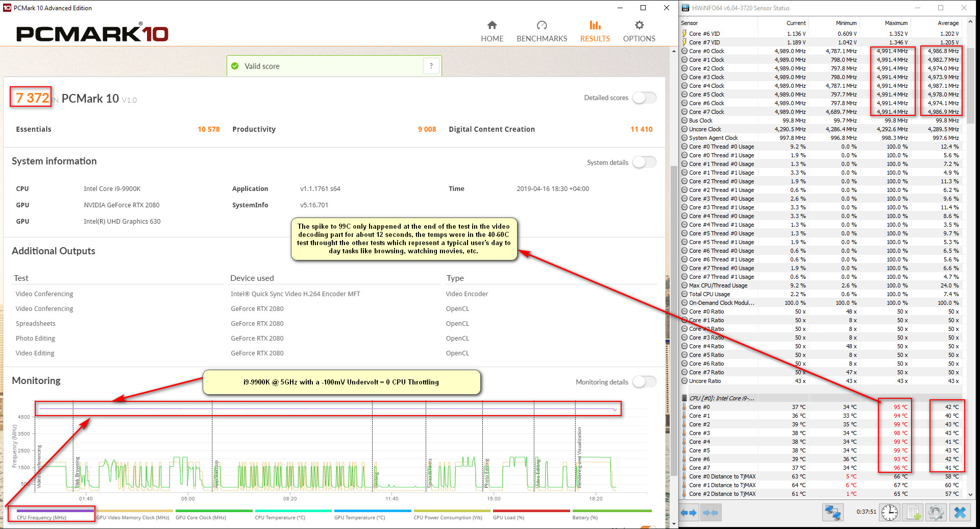Image resolution: width=980 pixels, height=529 pixels.
Task: Select Core #0 Distance to TjMAX row
Action: tap(820, 476)
